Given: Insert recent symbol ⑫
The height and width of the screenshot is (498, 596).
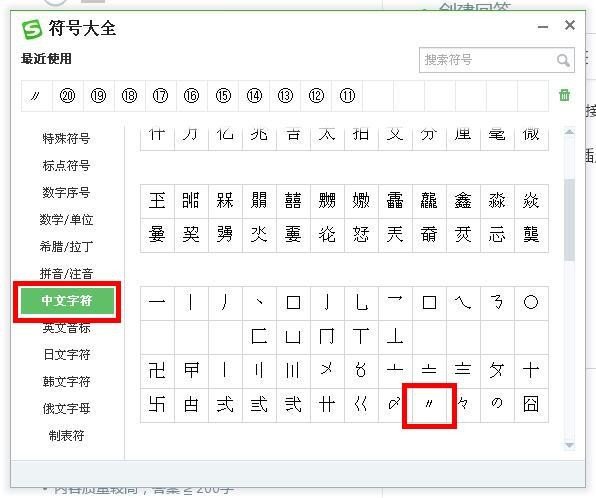Looking at the screenshot, I should tap(316, 95).
